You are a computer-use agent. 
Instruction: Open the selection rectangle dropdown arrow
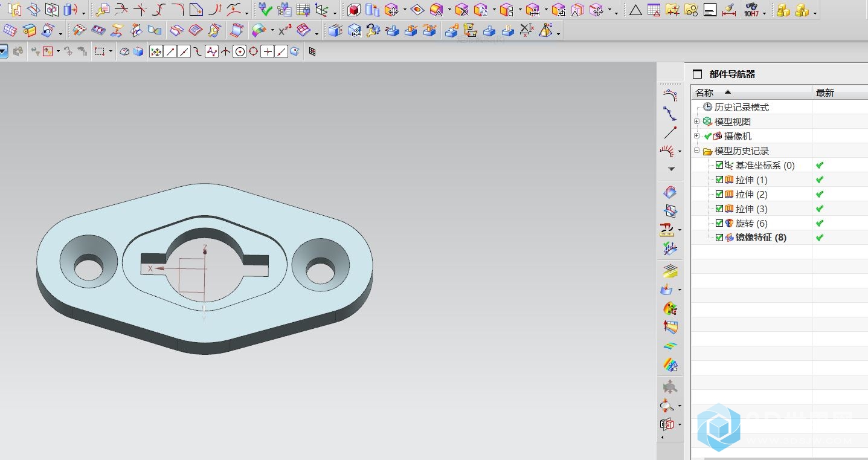coord(111,52)
